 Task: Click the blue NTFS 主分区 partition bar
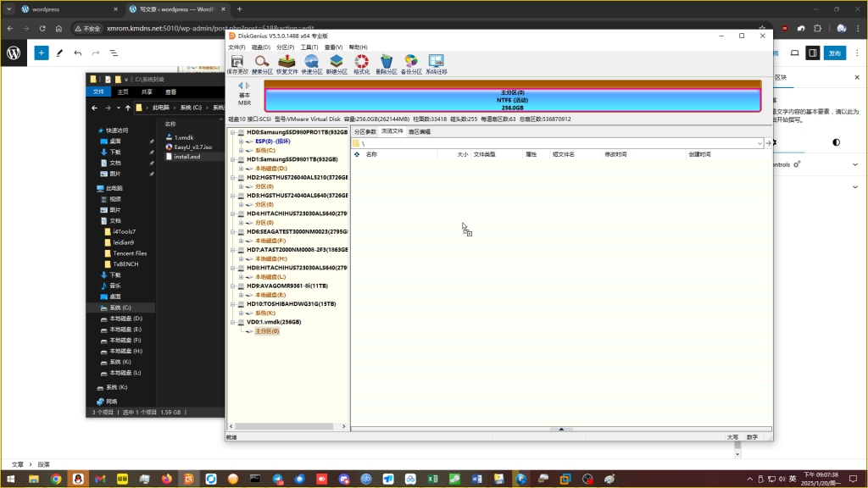click(512, 100)
